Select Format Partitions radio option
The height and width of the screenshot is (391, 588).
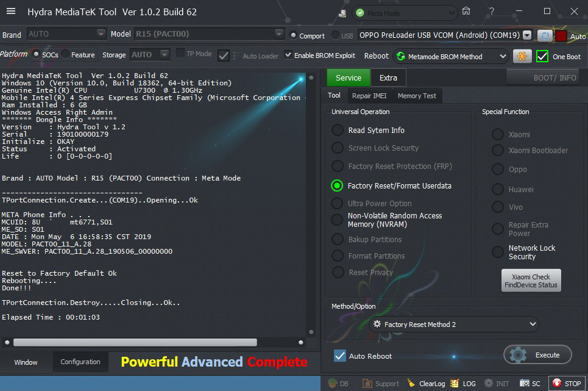[337, 256]
